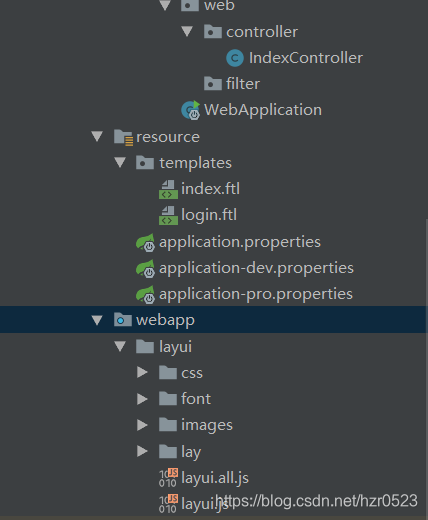The height and width of the screenshot is (520, 428).
Task: Expand the lay folder arrow
Action: [142, 451]
